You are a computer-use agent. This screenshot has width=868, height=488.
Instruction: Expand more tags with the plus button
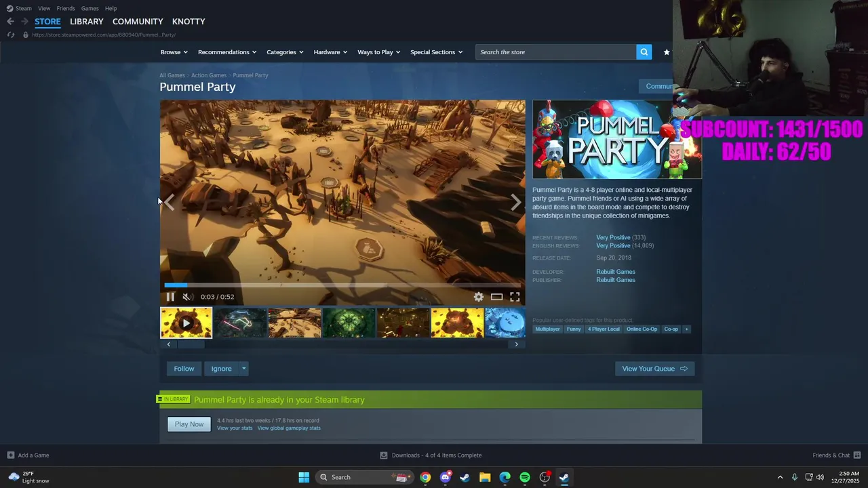click(686, 329)
